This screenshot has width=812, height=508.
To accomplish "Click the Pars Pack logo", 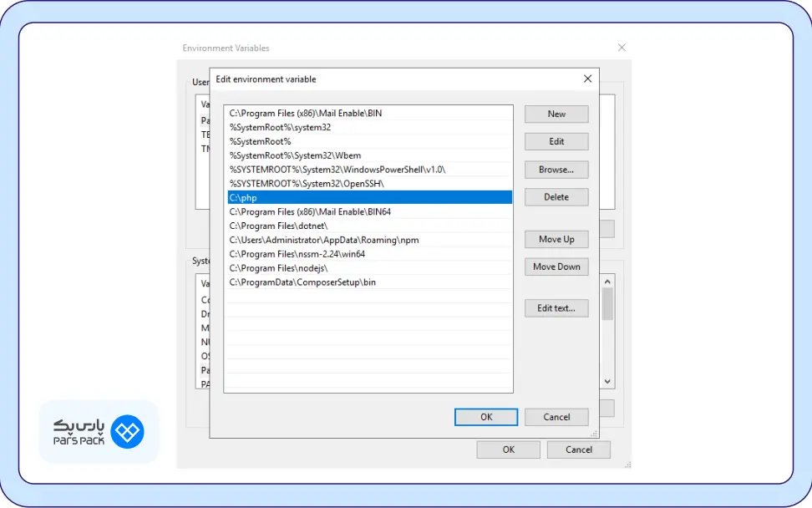I will [99, 431].
